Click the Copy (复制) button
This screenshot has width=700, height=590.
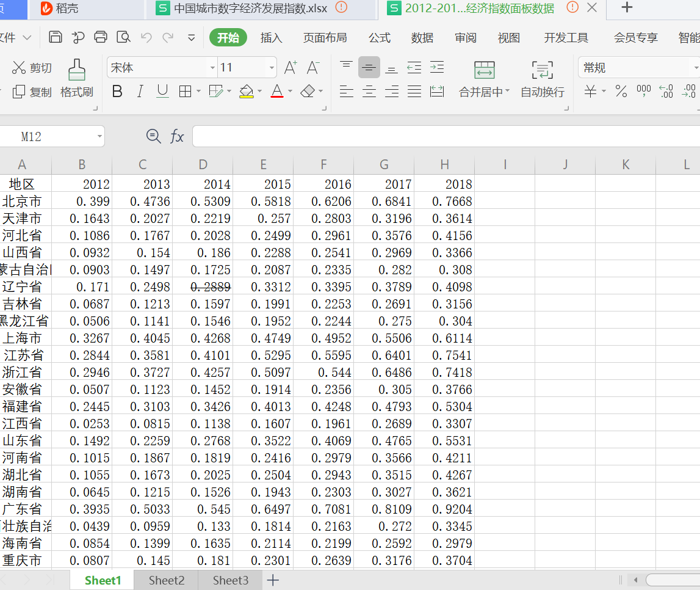tap(32, 92)
